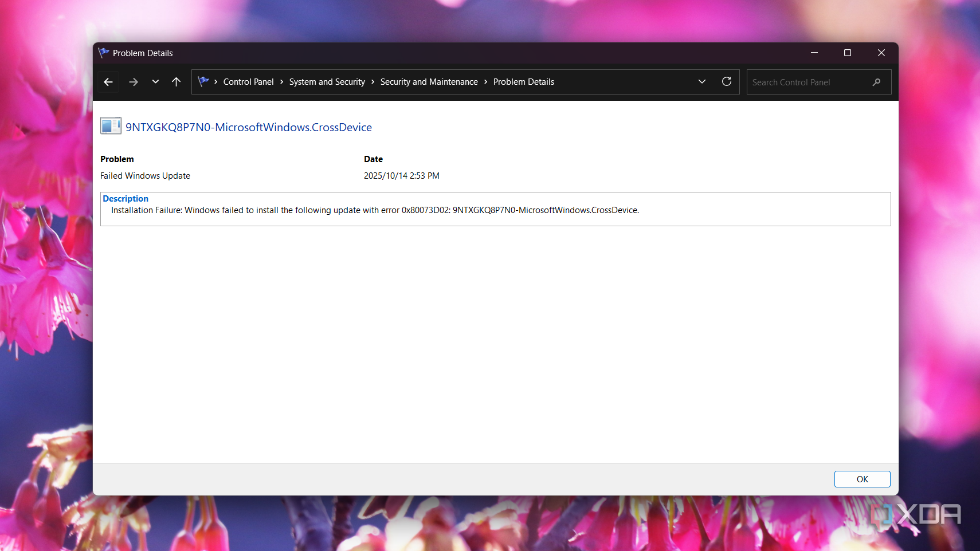Maximize the Problem Details window
Image resolution: width=980 pixels, height=551 pixels.
point(848,53)
